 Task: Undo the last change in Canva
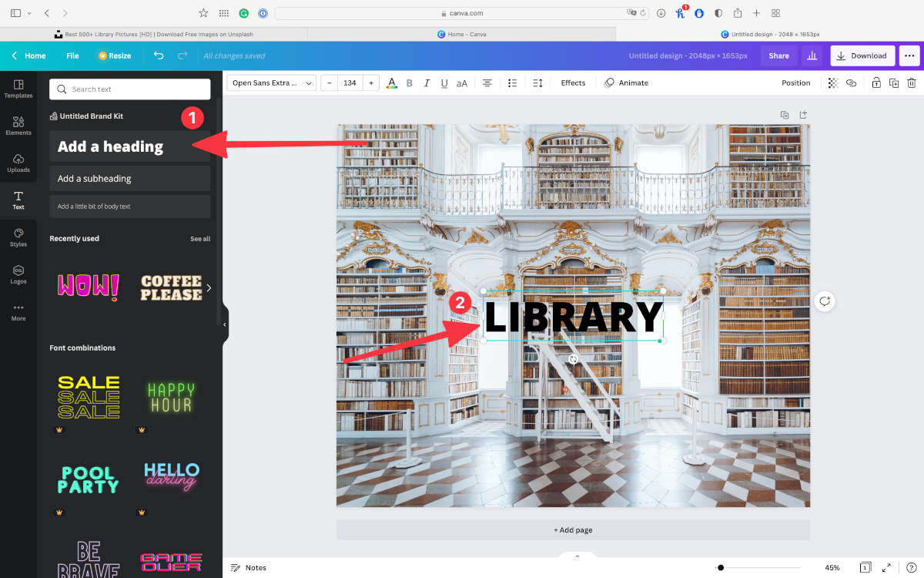(x=159, y=55)
